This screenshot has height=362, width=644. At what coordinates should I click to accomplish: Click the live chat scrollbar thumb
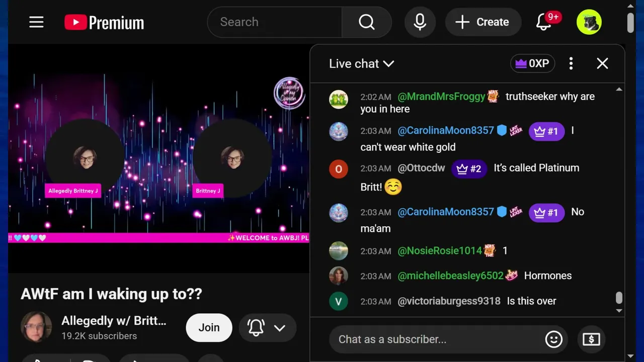tap(619, 298)
